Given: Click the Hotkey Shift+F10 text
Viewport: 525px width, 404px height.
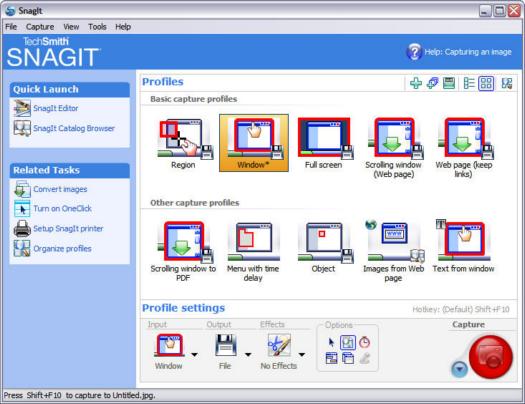Looking at the screenshot, I should (461, 309).
